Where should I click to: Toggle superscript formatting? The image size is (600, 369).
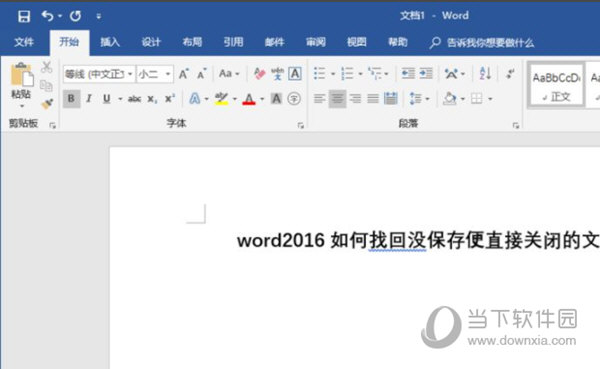170,99
